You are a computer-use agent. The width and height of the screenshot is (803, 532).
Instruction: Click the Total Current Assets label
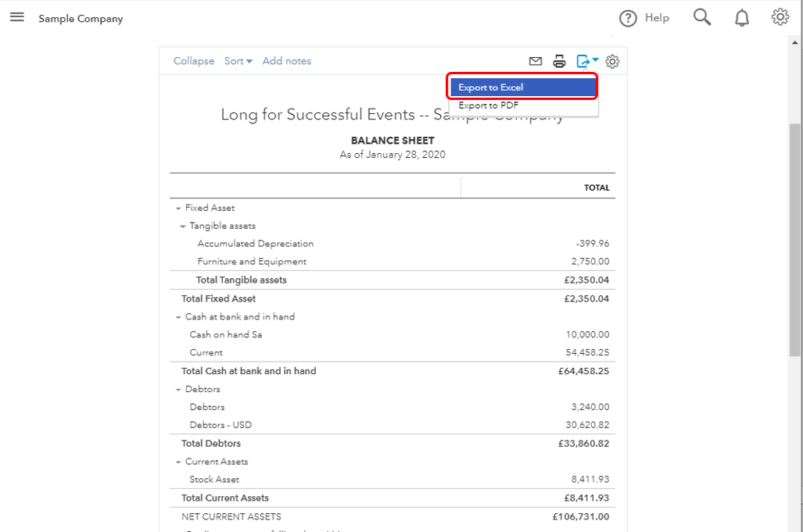[225, 498]
